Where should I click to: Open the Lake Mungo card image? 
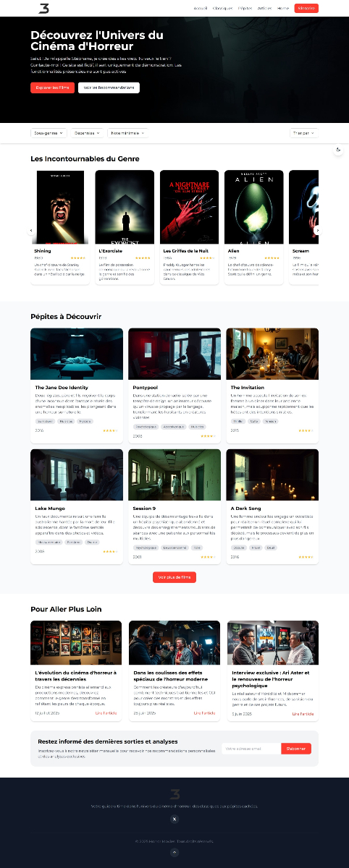coord(77,475)
